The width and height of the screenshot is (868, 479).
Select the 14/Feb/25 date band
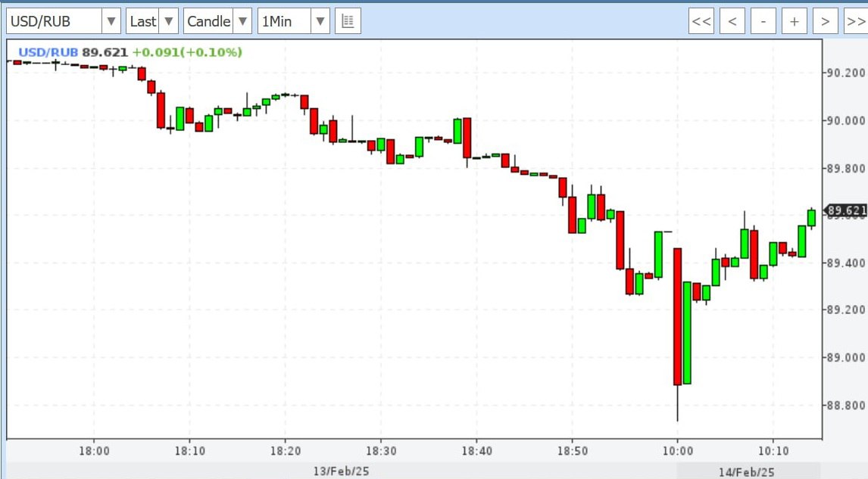(x=746, y=471)
